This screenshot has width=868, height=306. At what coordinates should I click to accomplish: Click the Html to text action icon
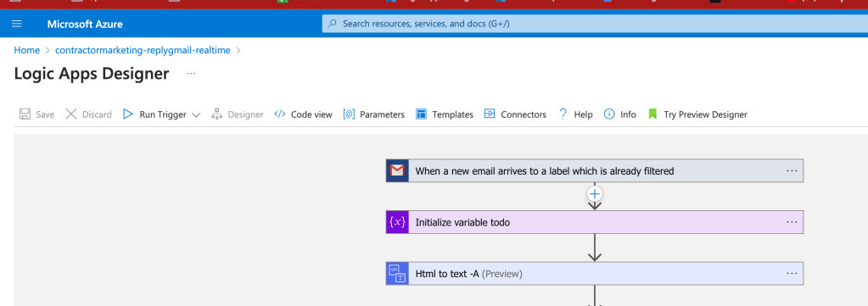[x=397, y=273]
